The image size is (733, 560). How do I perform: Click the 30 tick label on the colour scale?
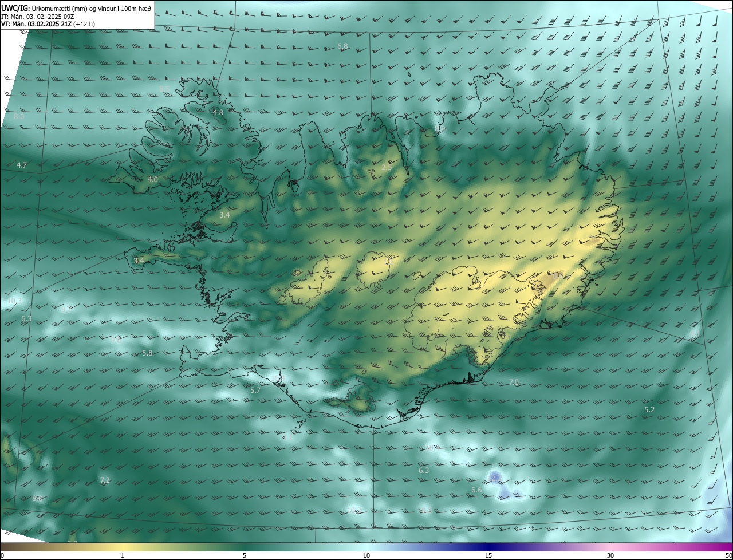pos(610,555)
